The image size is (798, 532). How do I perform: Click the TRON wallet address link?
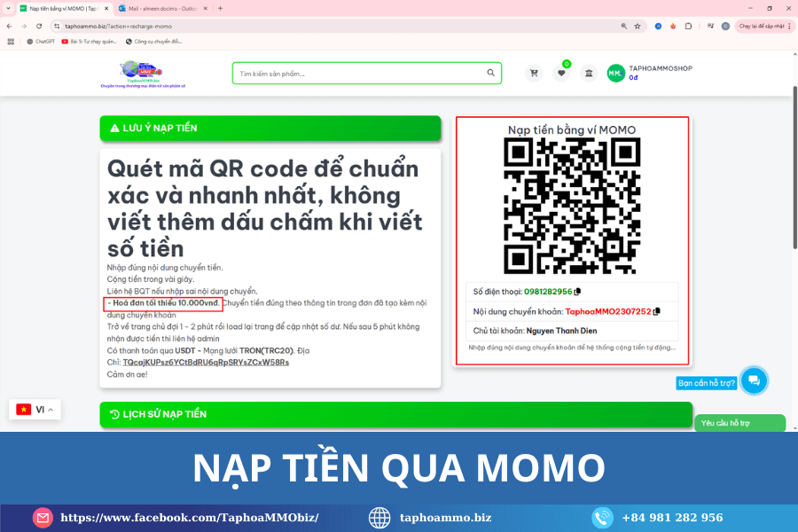coord(206,363)
